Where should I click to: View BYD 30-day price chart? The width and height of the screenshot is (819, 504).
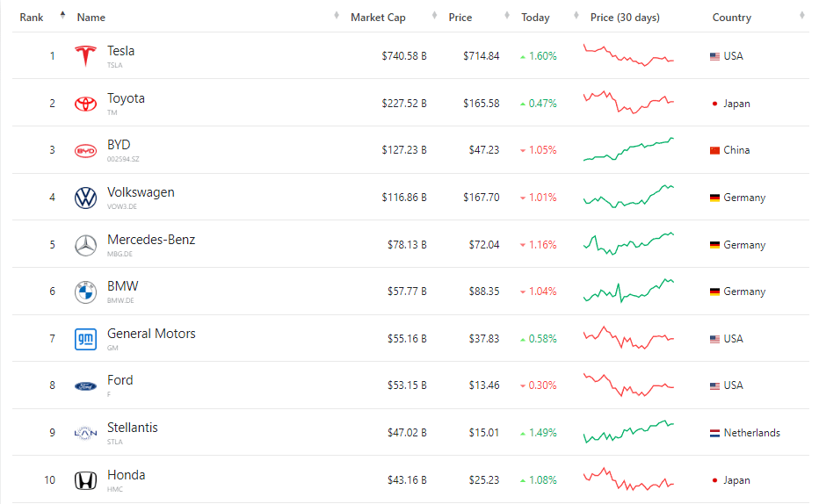click(628, 150)
